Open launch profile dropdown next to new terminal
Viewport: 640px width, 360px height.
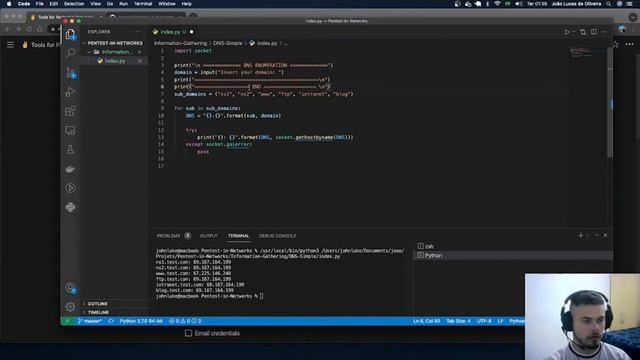tap(588, 236)
